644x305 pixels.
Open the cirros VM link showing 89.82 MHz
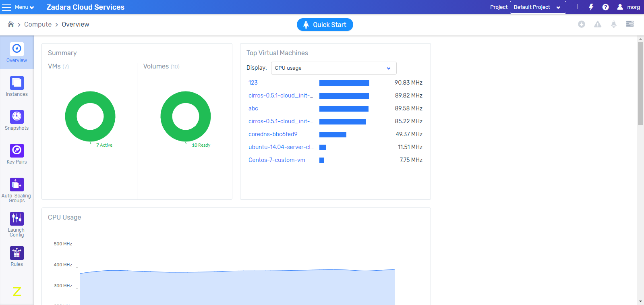[281, 95]
